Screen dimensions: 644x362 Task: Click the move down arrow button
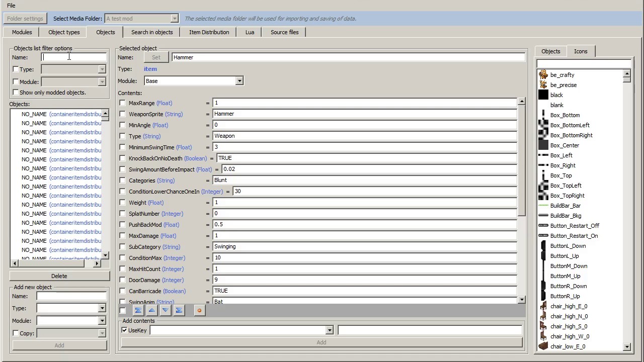coord(165,310)
